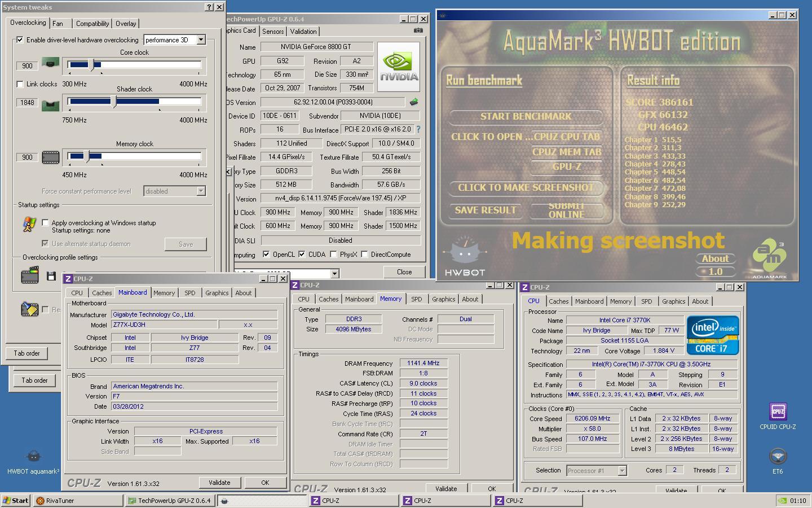The image size is (812, 508).
Task: Open the Start menu
Action: pyautogui.click(x=16, y=501)
